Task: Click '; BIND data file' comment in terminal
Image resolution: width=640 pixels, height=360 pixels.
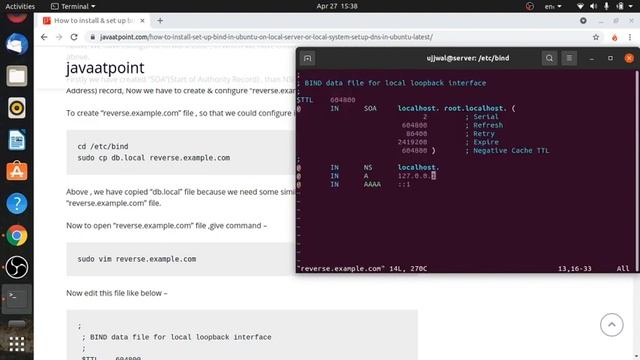Action: (x=392, y=83)
